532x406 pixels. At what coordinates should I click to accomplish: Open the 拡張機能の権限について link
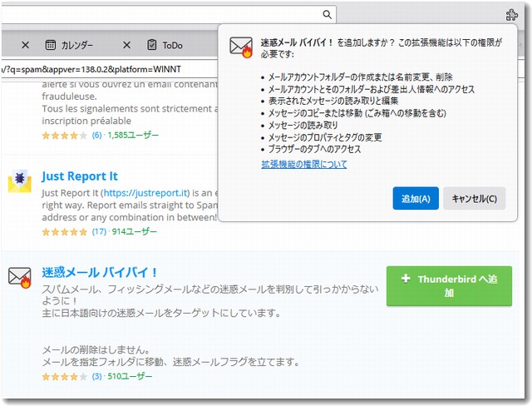pos(304,164)
